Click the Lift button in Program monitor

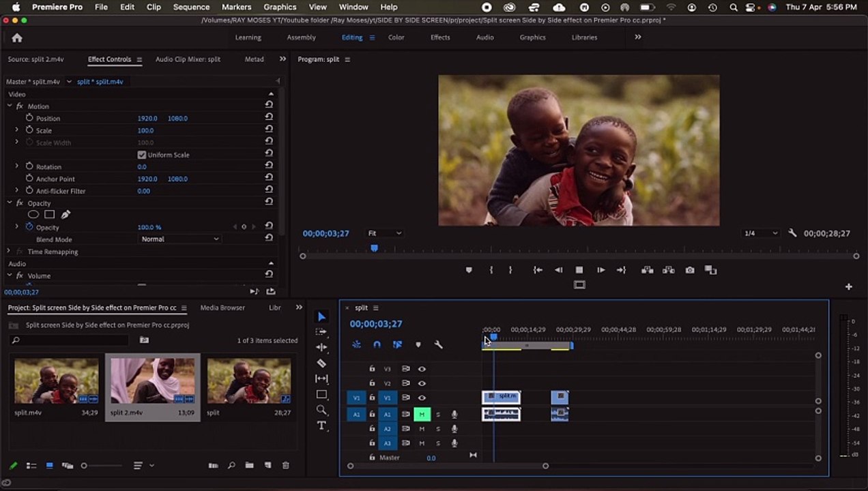click(x=647, y=270)
